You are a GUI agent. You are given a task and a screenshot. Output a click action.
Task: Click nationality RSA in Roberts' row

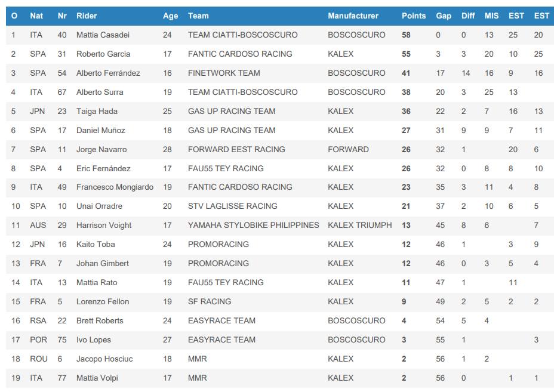(x=38, y=320)
